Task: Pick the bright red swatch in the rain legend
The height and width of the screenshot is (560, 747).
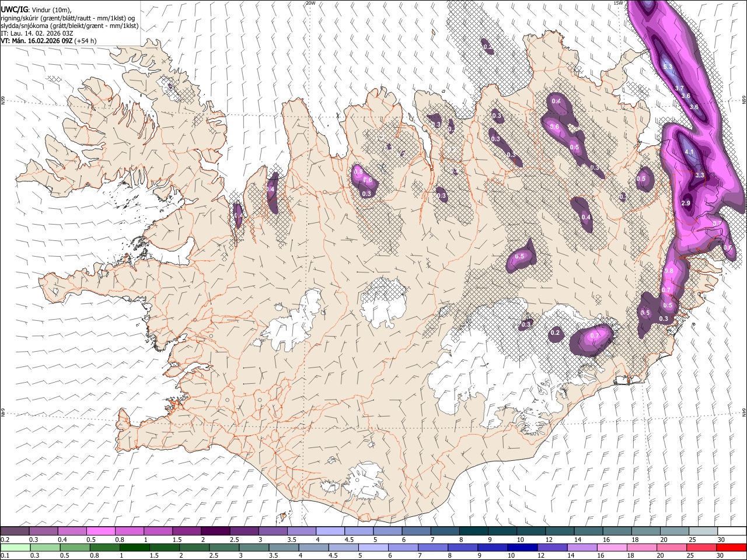Action: click(x=732, y=547)
